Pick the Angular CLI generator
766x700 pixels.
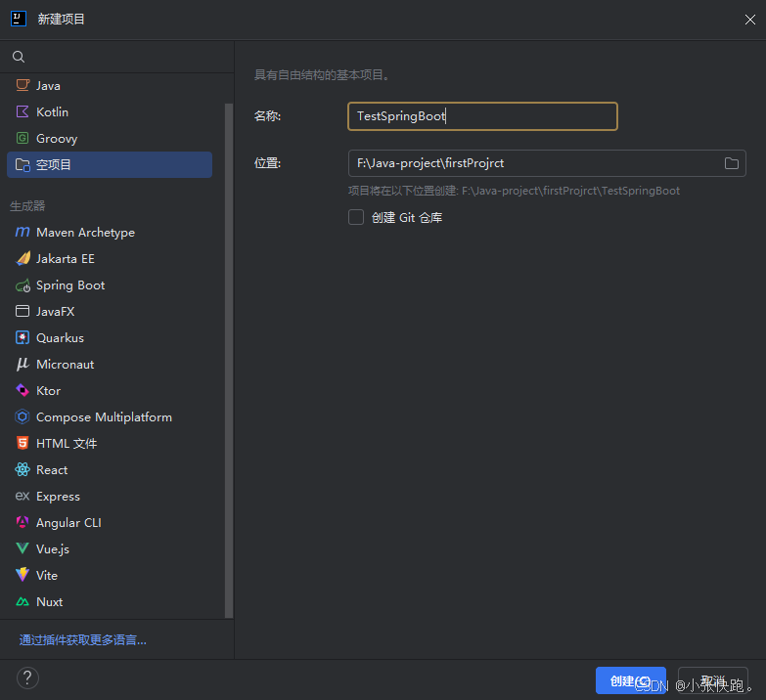[110, 522]
